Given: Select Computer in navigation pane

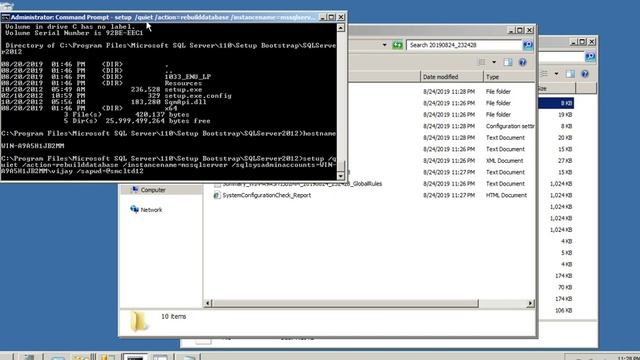Looking at the screenshot, I should pos(153,190).
